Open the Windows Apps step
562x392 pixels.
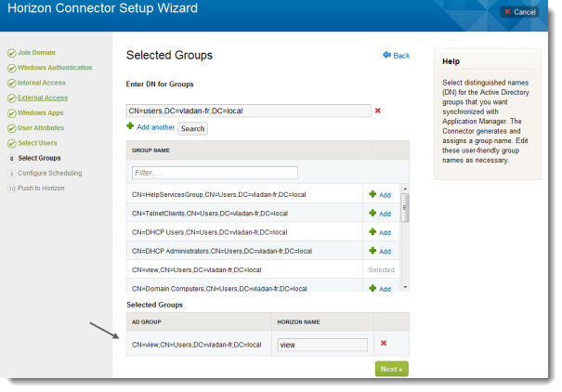click(41, 113)
